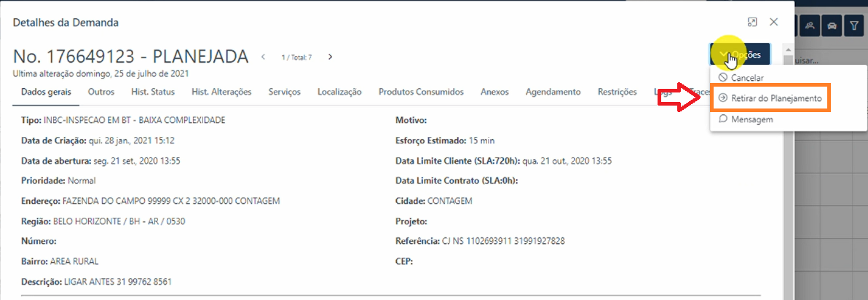Viewport: 868px width, 300px height.
Task: Click the people icon in background toolbar
Action: click(810, 25)
